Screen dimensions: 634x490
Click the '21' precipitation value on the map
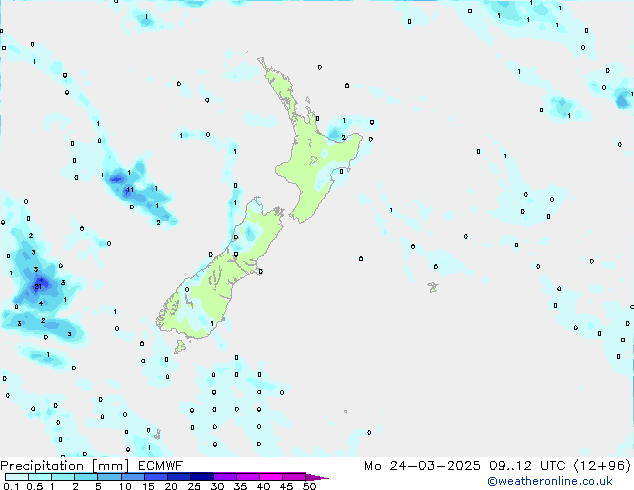(x=38, y=287)
